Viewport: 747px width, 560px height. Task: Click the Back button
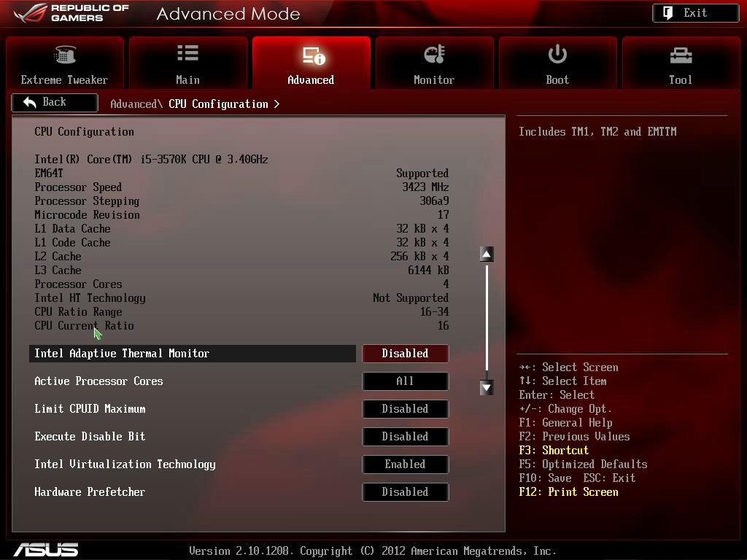[55, 102]
